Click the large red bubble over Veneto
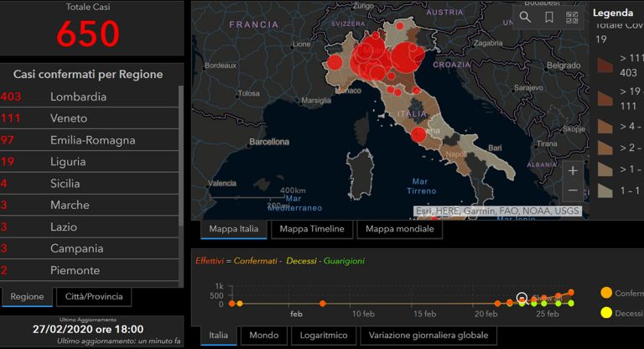This screenshot has width=644, height=349. point(408,58)
